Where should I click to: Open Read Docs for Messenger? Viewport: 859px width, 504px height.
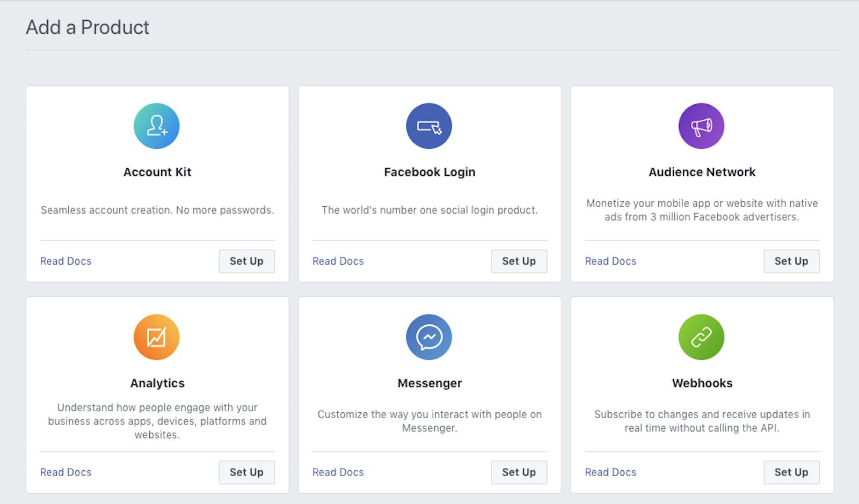338,472
